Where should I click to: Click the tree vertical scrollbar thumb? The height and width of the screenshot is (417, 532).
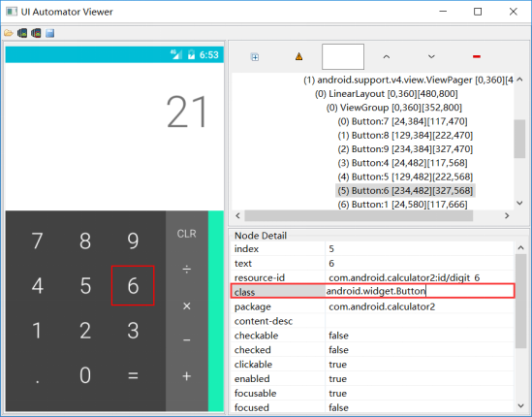coord(519,139)
